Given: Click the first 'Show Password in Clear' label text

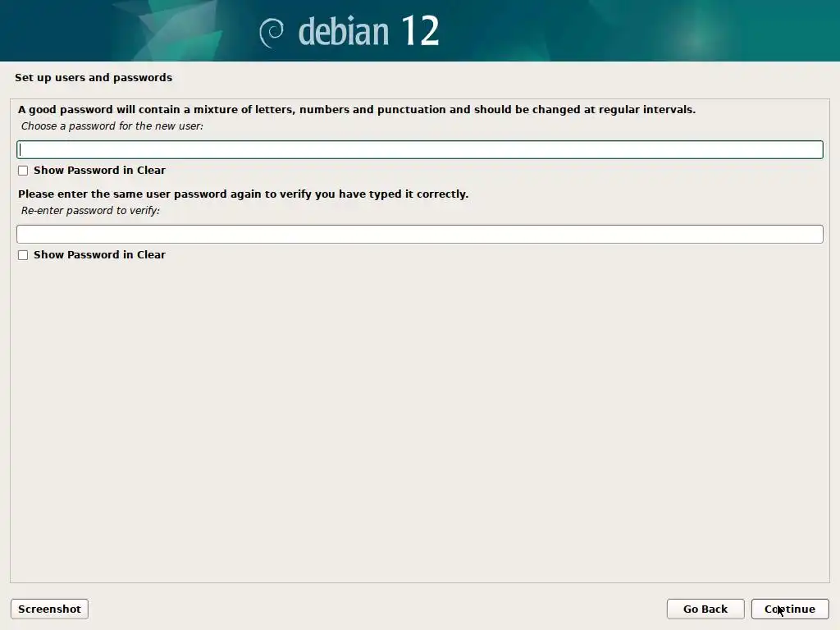Looking at the screenshot, I should (x=99, y=170).
